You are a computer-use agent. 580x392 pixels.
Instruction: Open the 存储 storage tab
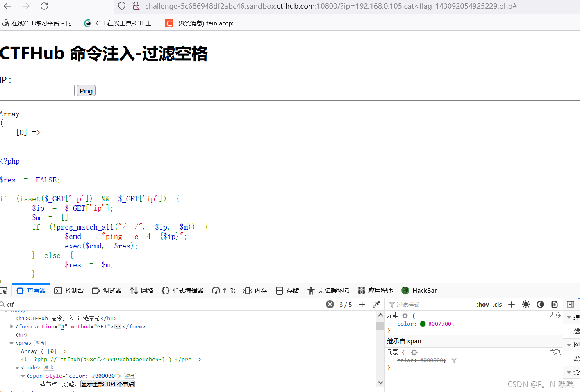point(287,291)
